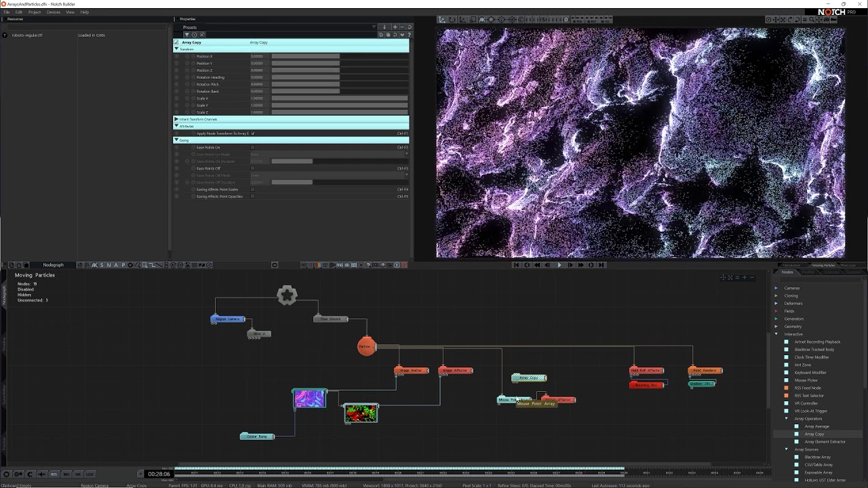Collapse the Transform section
The image size is (868, 488).
[x=177, y=49]
